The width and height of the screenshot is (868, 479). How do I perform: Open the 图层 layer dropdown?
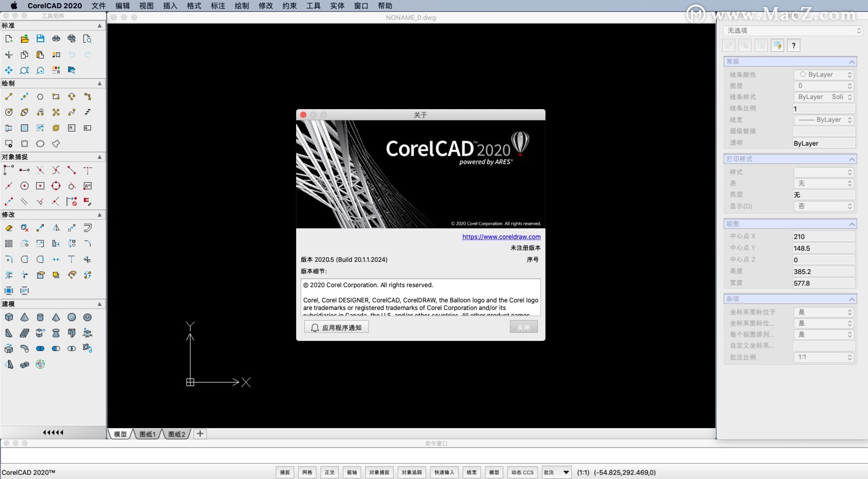[x=824, y=86]
